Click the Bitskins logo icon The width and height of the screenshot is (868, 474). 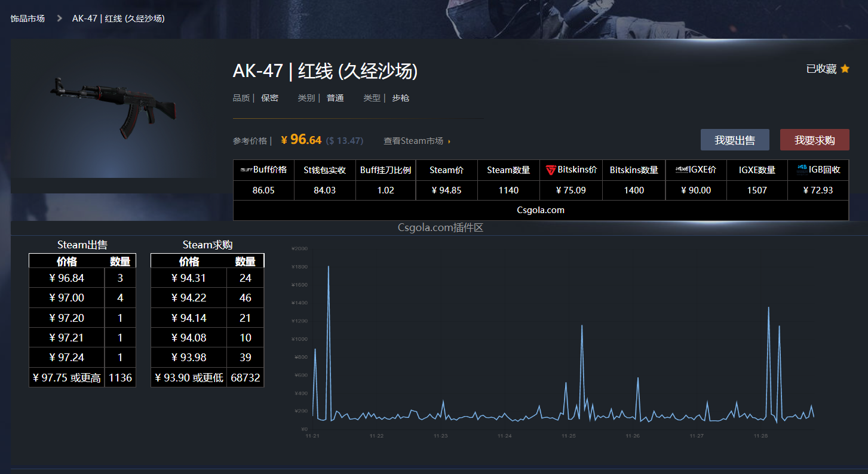point(551,170)
